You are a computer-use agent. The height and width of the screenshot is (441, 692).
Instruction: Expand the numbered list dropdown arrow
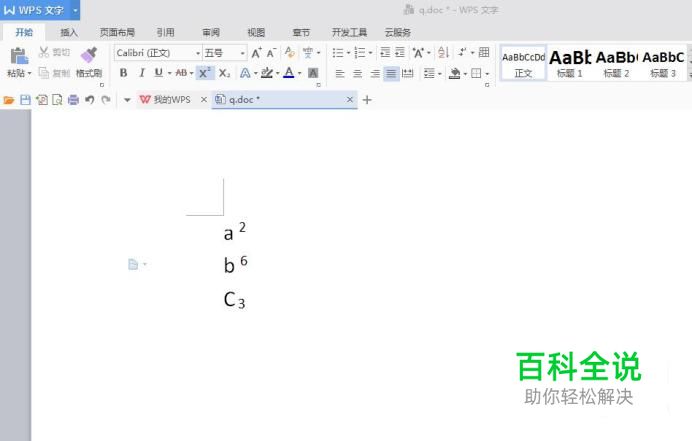[x=370, y=53]
